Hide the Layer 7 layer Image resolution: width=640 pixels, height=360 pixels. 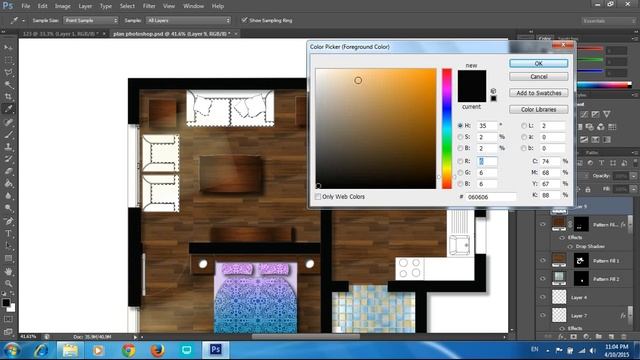(x=543, y=315)
